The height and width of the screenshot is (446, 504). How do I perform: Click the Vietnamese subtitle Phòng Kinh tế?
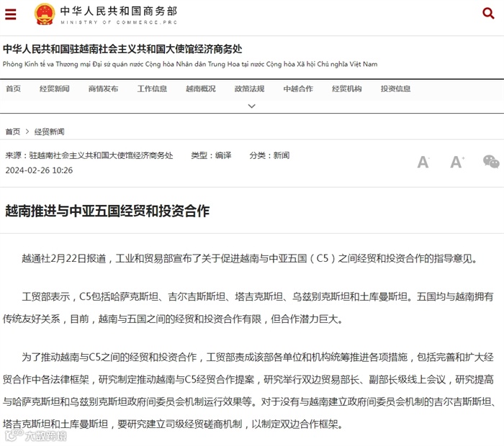coord(190,64)
